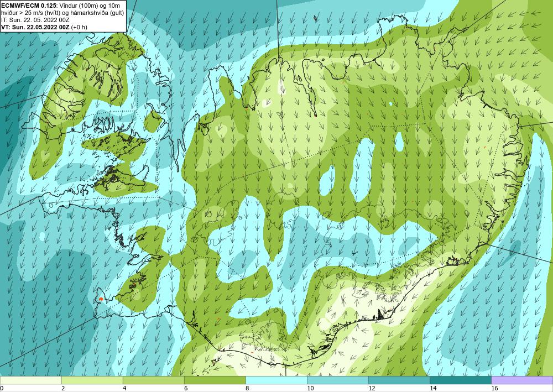Click the legend label "12"
Image resolution: width=553 pixels, height=392 pixels.
tap(372, 389)
